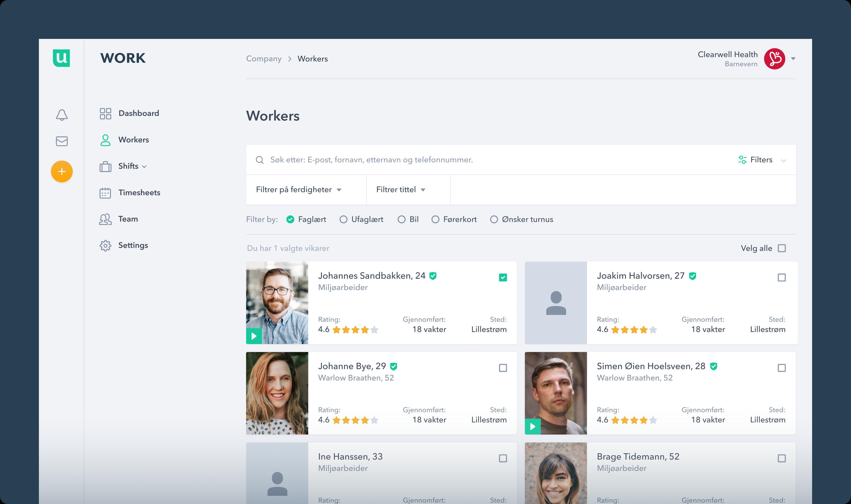Check the Velg alle checkbox

782,248
